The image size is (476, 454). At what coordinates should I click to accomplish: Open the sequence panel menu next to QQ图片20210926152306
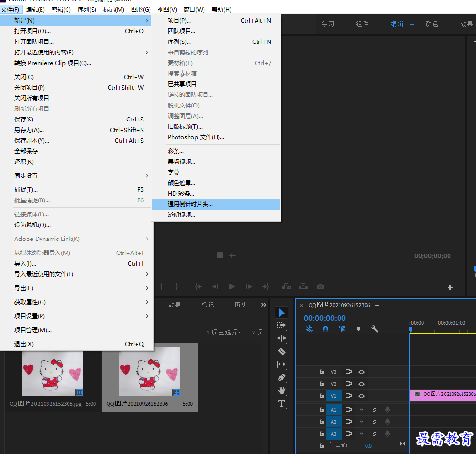coord(377,305)
